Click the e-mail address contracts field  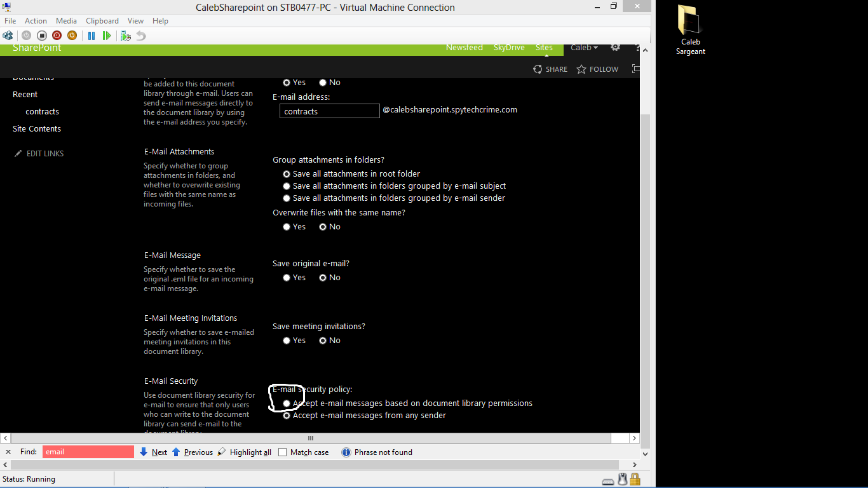pos(330,111)
